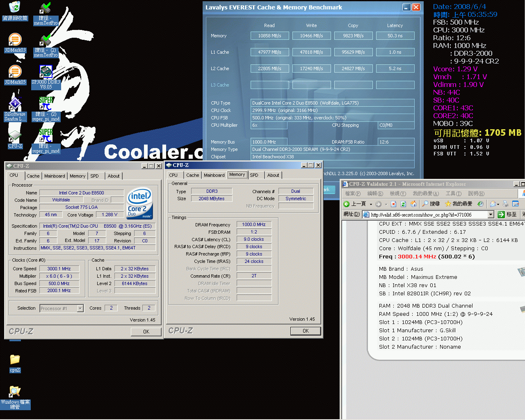
Task: Open the Favorites (我的最愛) menu in IE
Action: (x=425, y=194)
